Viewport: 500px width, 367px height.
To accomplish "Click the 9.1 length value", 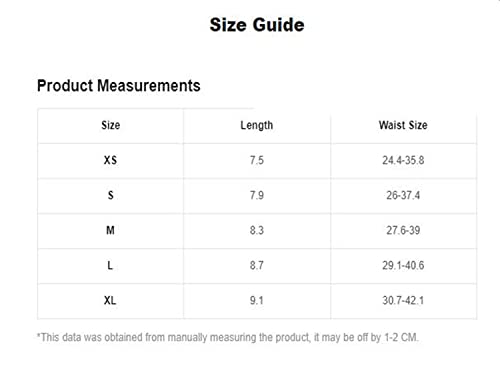I will pyautogui.click(x=257, y=300).
